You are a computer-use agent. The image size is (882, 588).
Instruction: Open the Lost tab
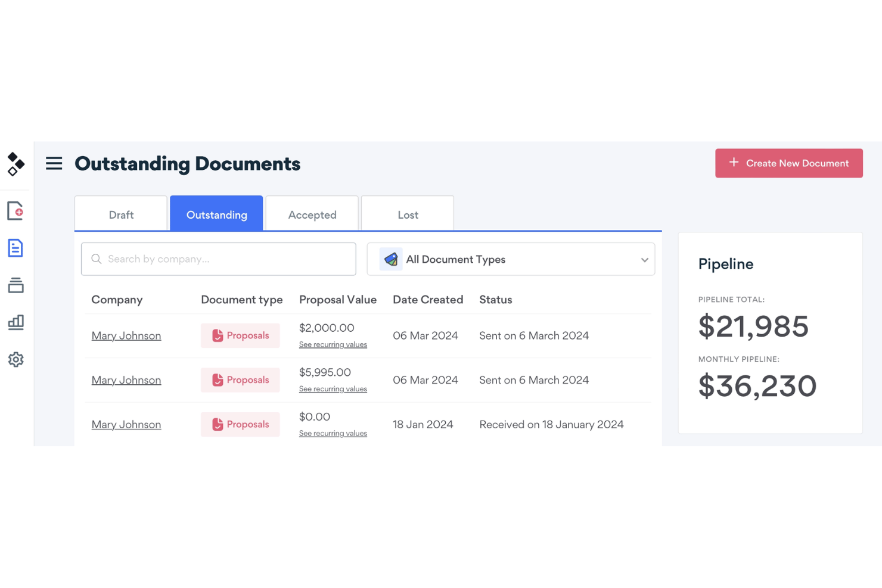click(408, 213)
